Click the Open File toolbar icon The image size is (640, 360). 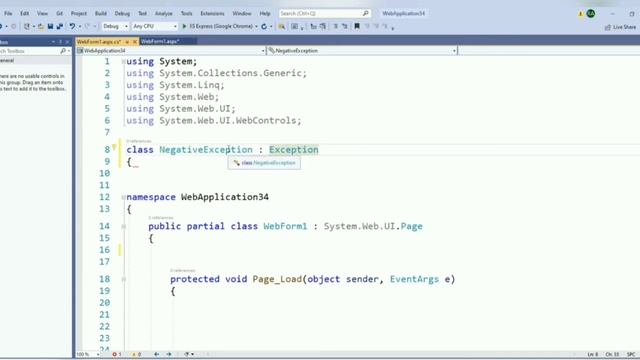click(40, 27)
